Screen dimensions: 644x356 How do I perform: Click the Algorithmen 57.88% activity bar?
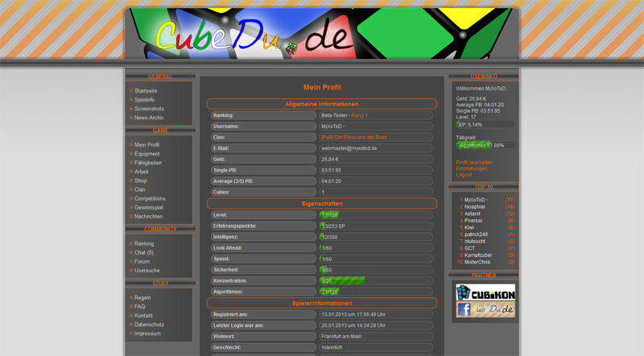tap(485, 145)
